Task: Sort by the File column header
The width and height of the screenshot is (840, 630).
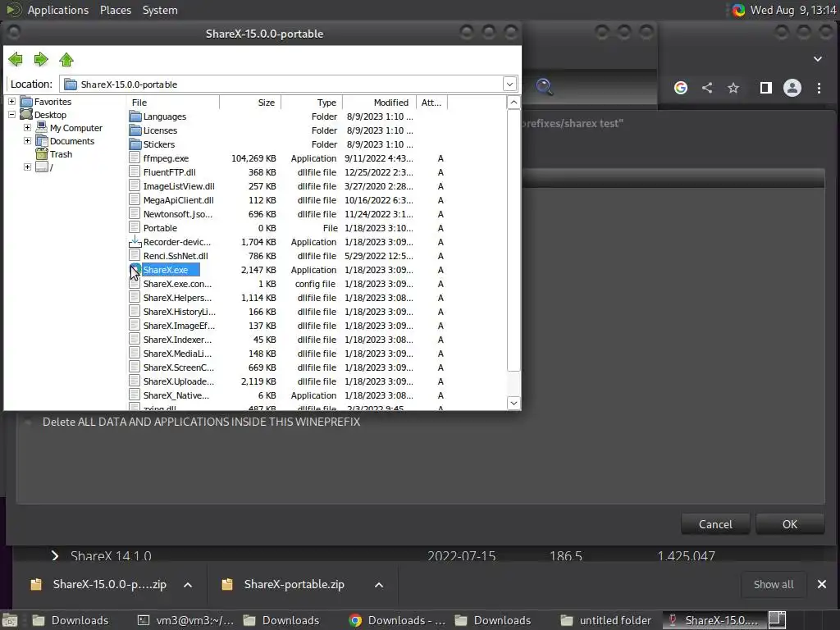Action: (x=173, y=103)
